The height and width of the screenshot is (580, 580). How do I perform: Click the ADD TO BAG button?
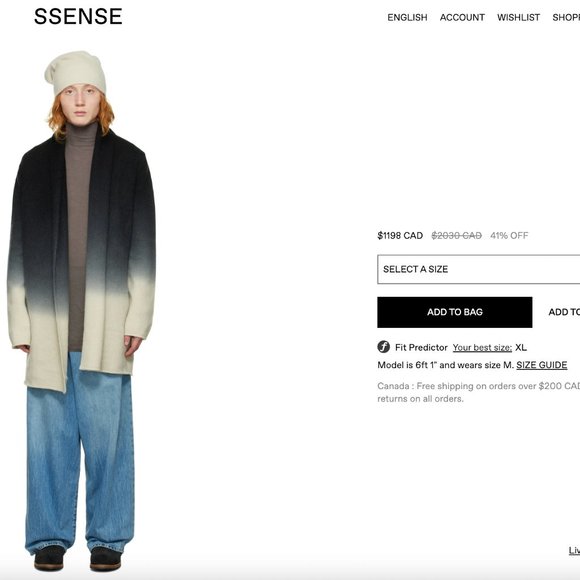[x=455, y=312]
